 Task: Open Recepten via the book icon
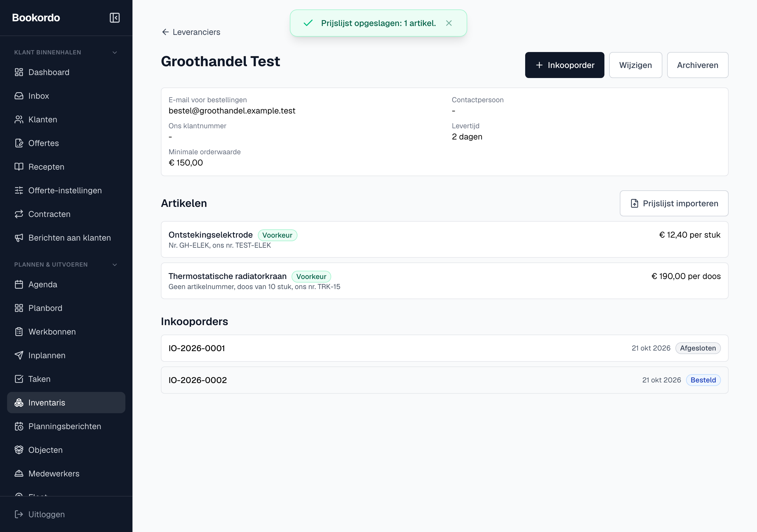pos(19,167)
